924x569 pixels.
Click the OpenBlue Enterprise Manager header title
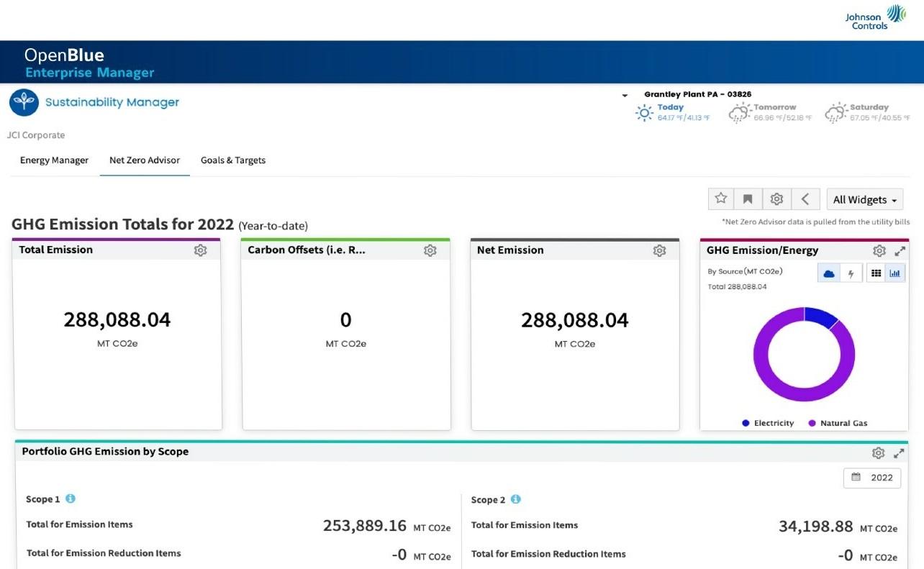[89, 63]
